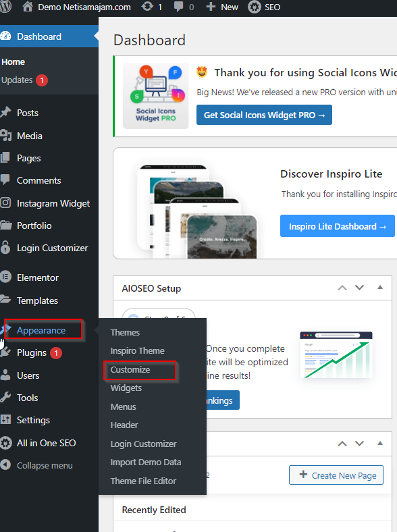Open Widgets in Appearance submenu
Screen dimensions: 397x532
click(126, 388)
